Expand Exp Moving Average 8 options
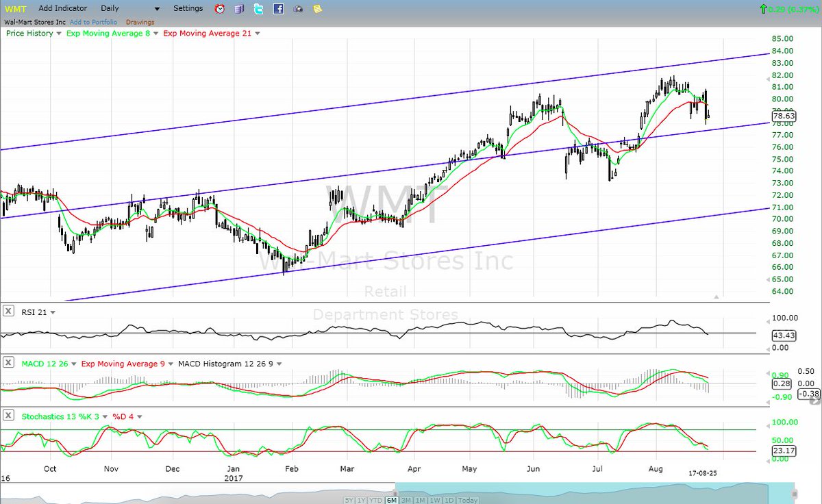This screenshot has width=822, height=504. [155, 33]
